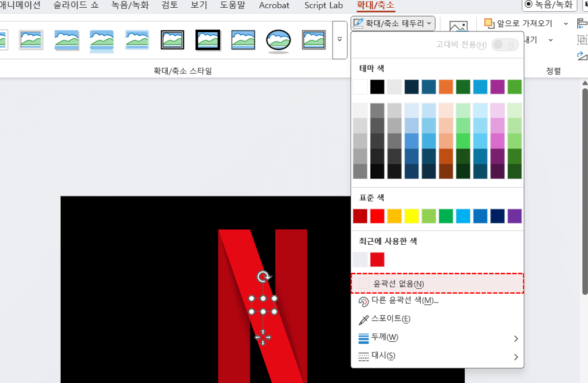Click the 보기 tab label

click(x=199, y=5)
